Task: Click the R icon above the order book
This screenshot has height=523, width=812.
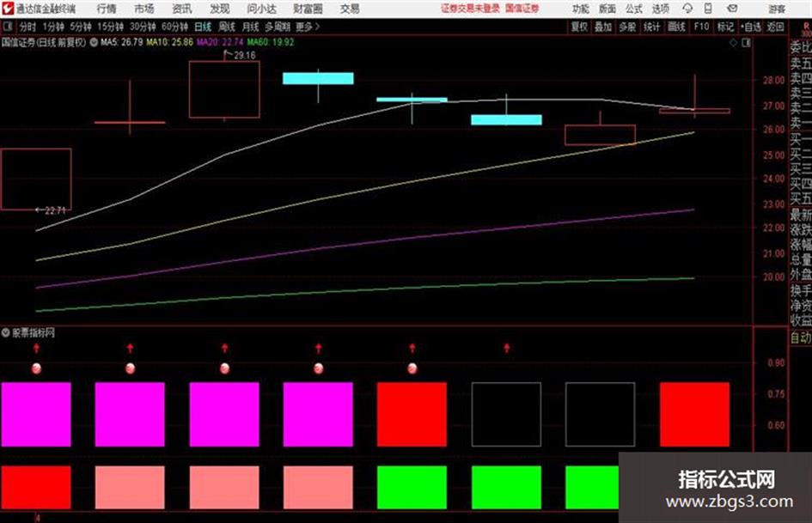Action: [x=806, y=27]
